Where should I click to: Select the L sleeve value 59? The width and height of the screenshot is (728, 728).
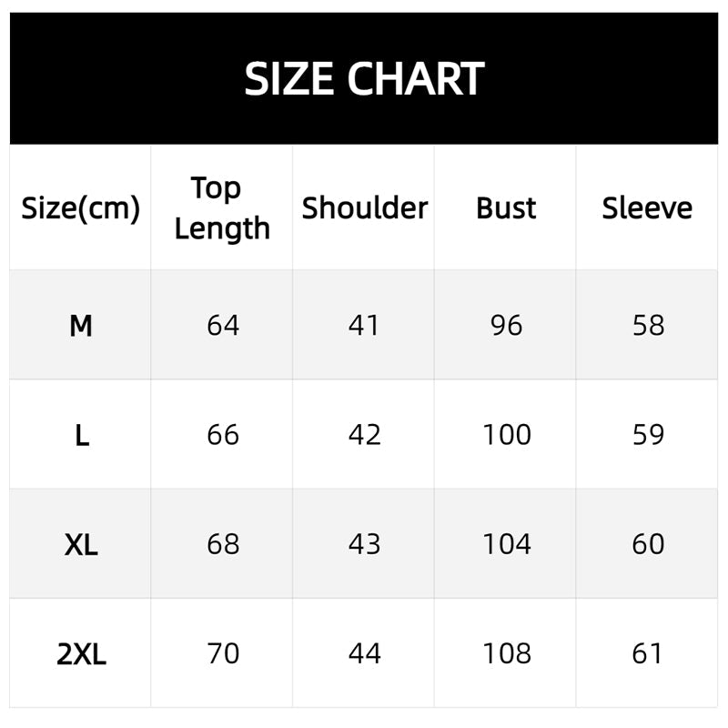(x=648, y=435)
